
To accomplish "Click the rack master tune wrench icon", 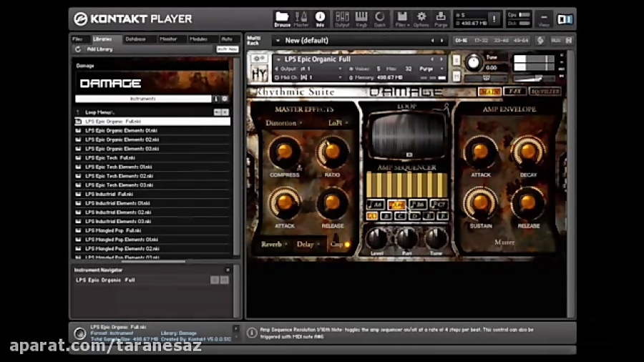I will 540,40.
